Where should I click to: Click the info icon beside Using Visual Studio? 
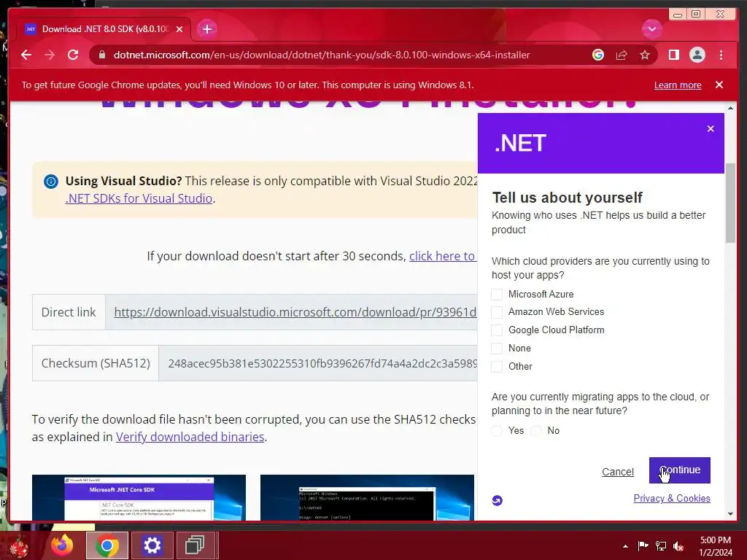[51, 182]
